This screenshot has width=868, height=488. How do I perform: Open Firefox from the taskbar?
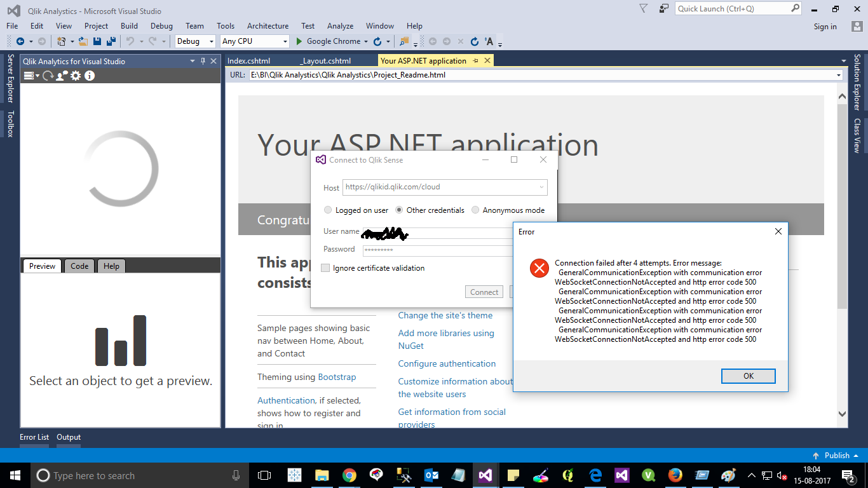[x=675, y=475]
